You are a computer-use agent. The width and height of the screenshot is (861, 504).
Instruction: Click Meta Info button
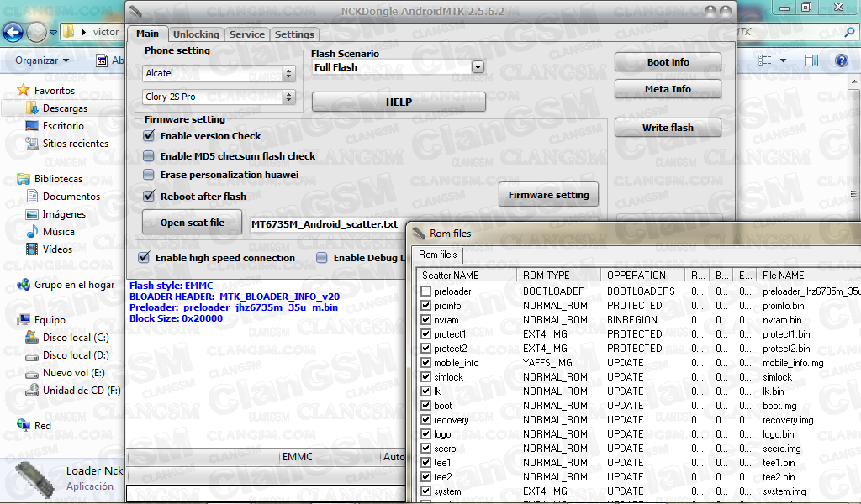668,89
